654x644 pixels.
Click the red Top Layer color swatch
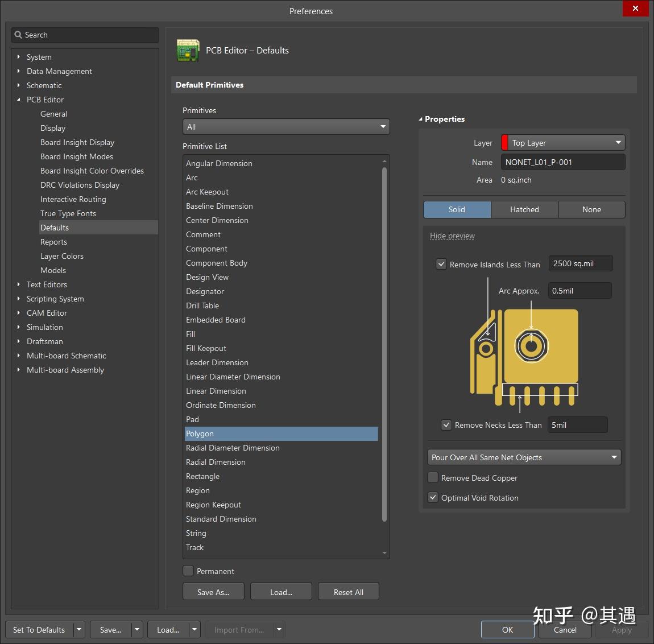click(504, 143)
